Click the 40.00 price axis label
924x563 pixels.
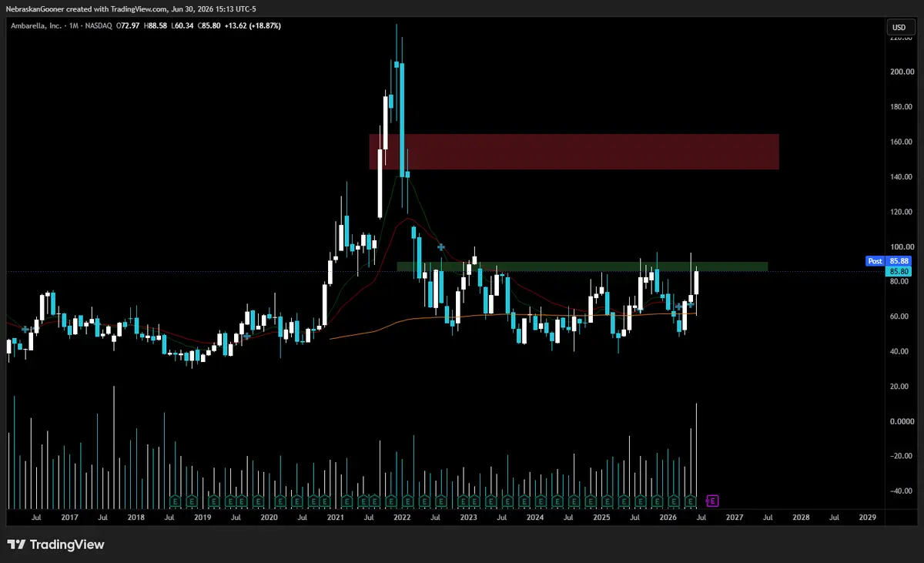click(899, 351)
